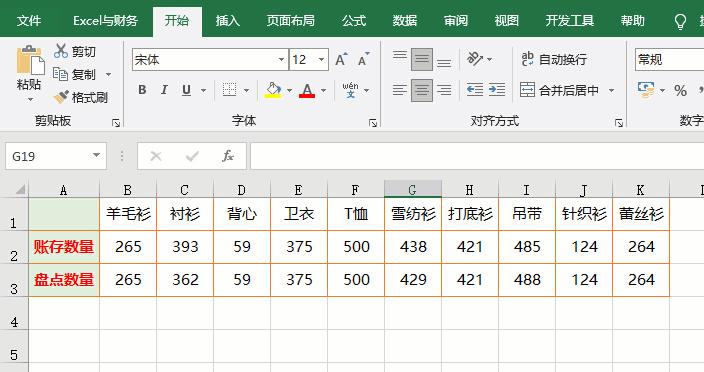Select column G header
The width and height of the screenshot is (704, 372).
point(413,189)
